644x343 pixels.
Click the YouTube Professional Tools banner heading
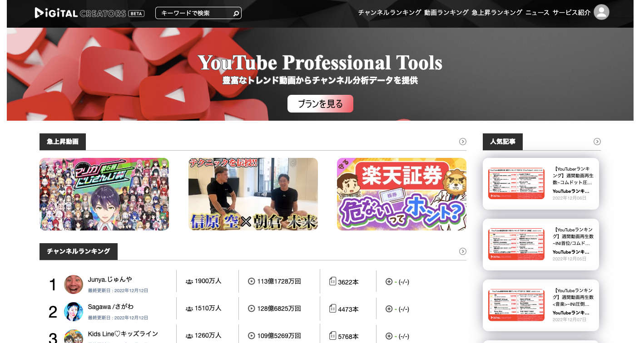pyautogui.click(x=320, y=63)
